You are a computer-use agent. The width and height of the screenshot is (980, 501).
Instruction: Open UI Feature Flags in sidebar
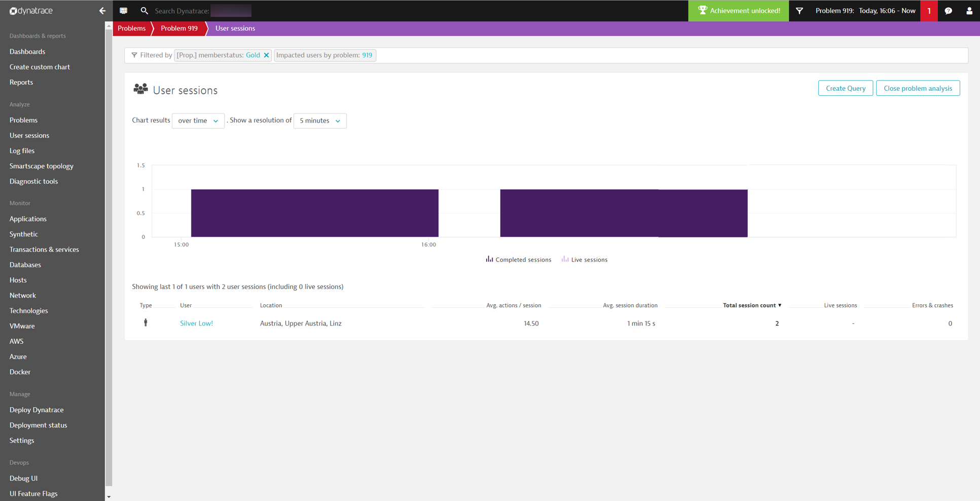point(33,493)
